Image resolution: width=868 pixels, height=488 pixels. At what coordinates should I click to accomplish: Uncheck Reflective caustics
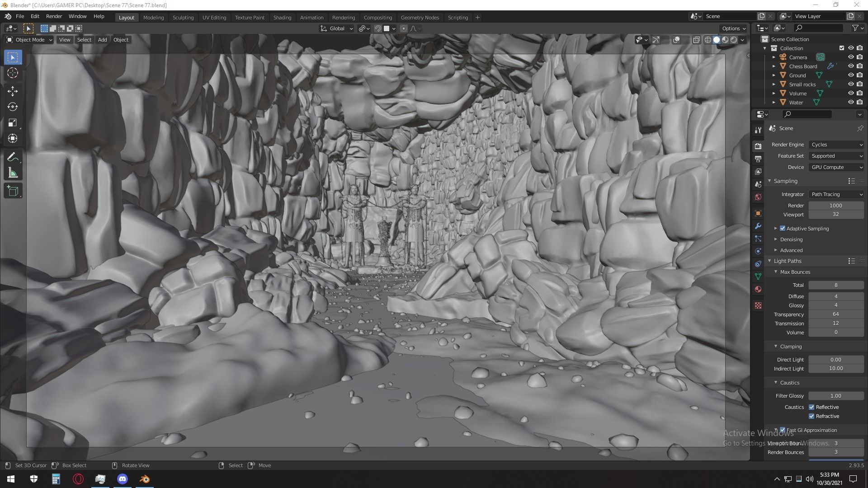pos(811,407)
